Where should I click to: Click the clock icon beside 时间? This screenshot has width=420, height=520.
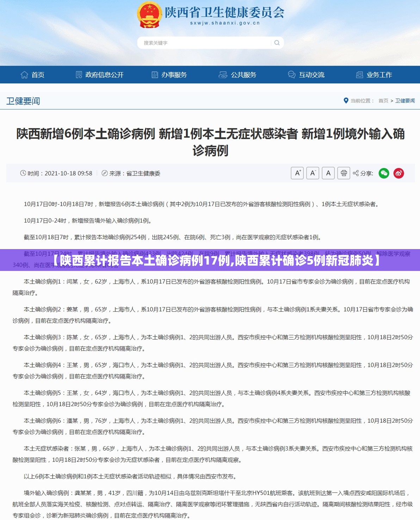[x=23, y=173]
